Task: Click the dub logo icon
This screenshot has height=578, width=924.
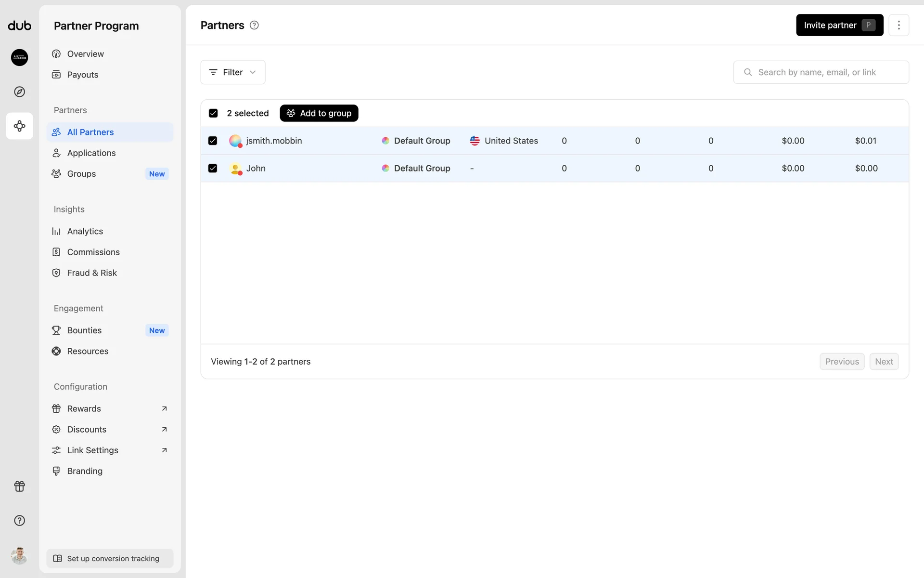Action: click(x=19, y=26)
